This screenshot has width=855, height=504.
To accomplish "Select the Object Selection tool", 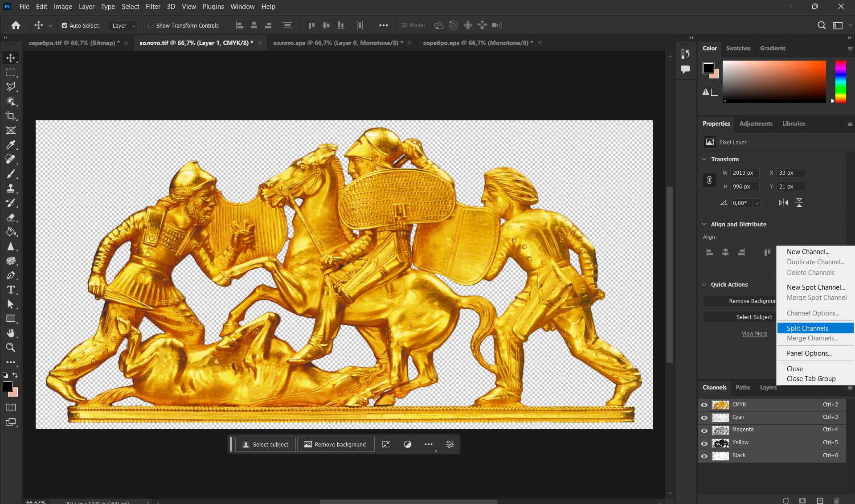I will (x=11, y=101).
